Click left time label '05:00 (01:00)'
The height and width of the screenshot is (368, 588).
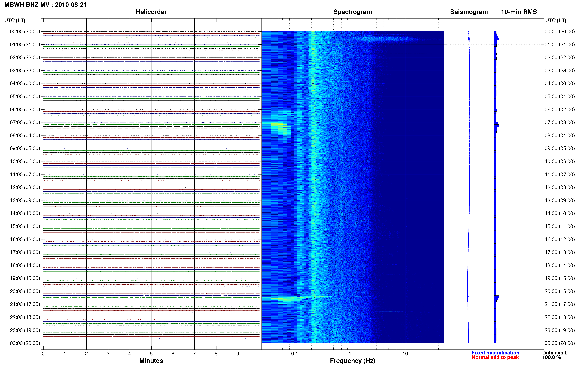point(25,96)
